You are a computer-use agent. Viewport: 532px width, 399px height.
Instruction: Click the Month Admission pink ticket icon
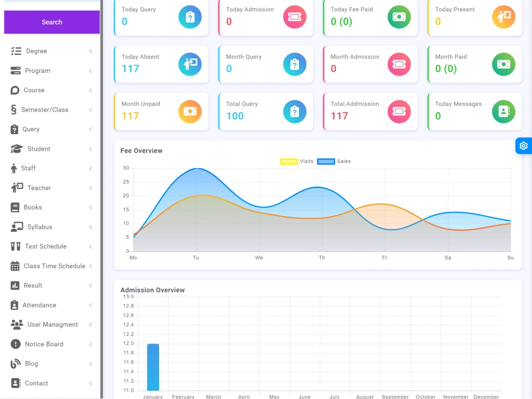point(399,64)
